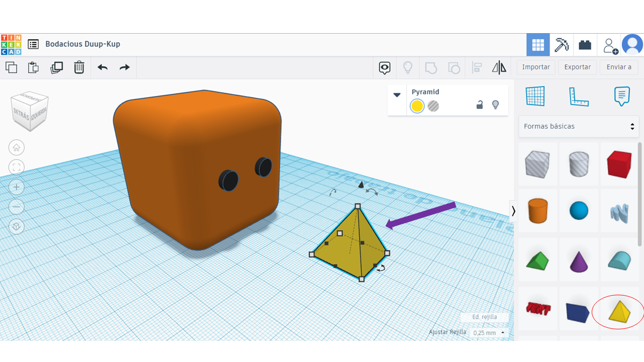Viewport: 644px width, 362px height.
Task: Select the green Roof shape
Action: [537, 261]
